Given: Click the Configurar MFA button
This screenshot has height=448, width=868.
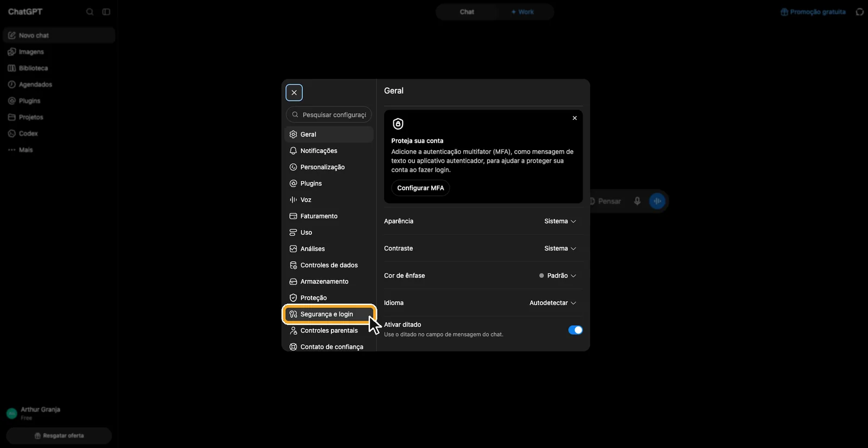Looking at the screenshot, I should pyautogui.click(x=420, y=188).
